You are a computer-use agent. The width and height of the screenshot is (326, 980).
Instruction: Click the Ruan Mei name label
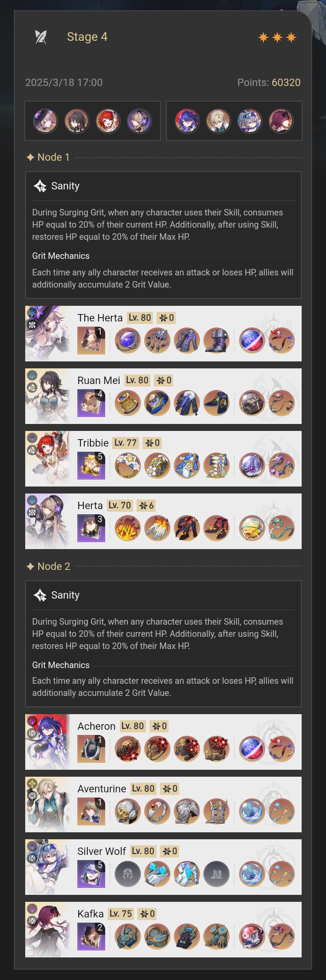99,381
